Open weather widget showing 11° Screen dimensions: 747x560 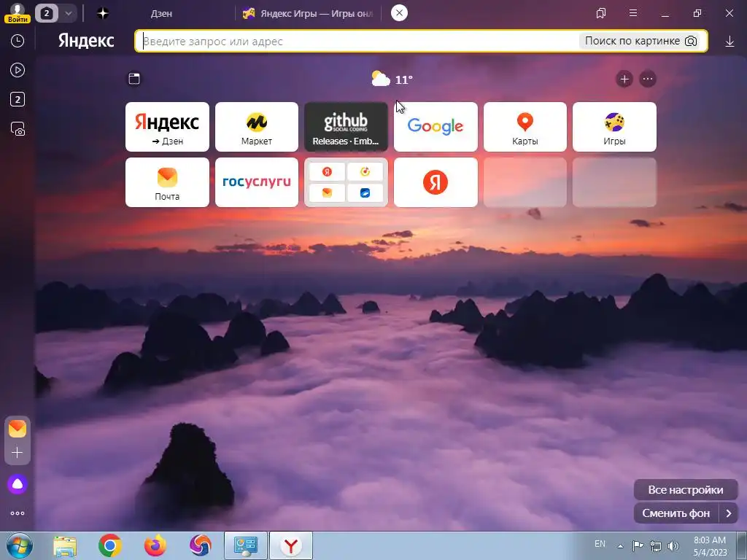pyautogui.click(x=392, y=79)
